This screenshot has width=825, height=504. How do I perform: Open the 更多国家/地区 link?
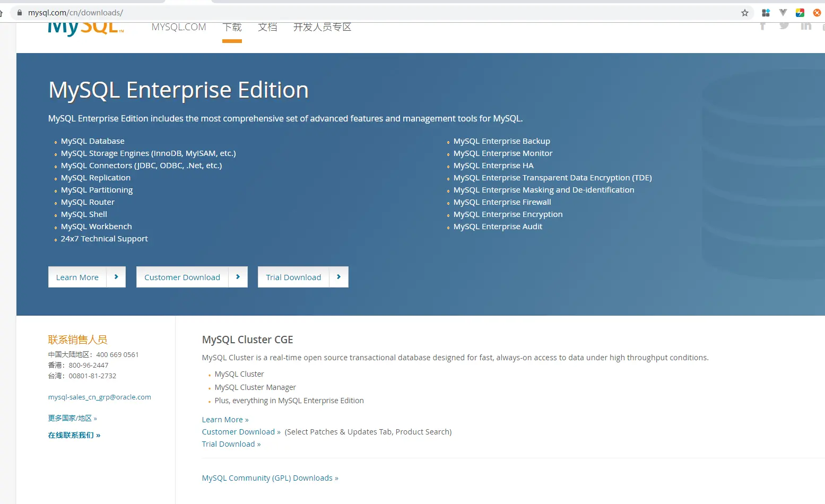pos(73,418)
